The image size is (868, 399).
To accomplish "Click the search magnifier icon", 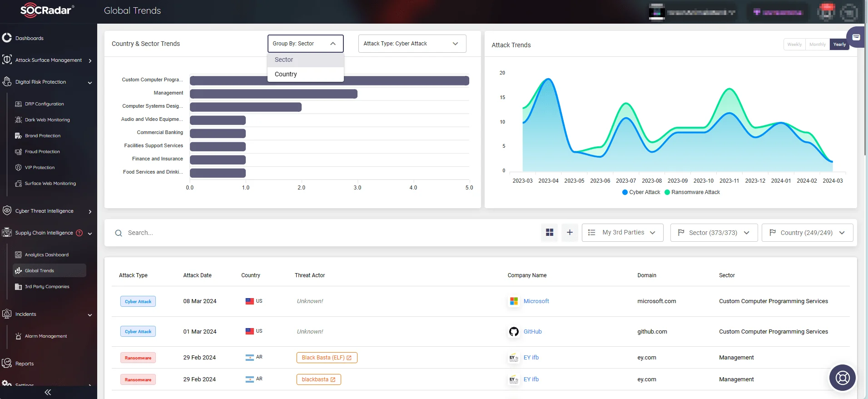I will (119, 233).
